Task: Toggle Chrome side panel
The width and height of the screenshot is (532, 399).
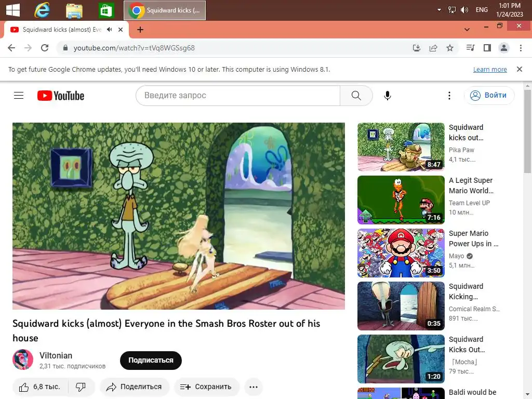Action: (x=487, y=48)
